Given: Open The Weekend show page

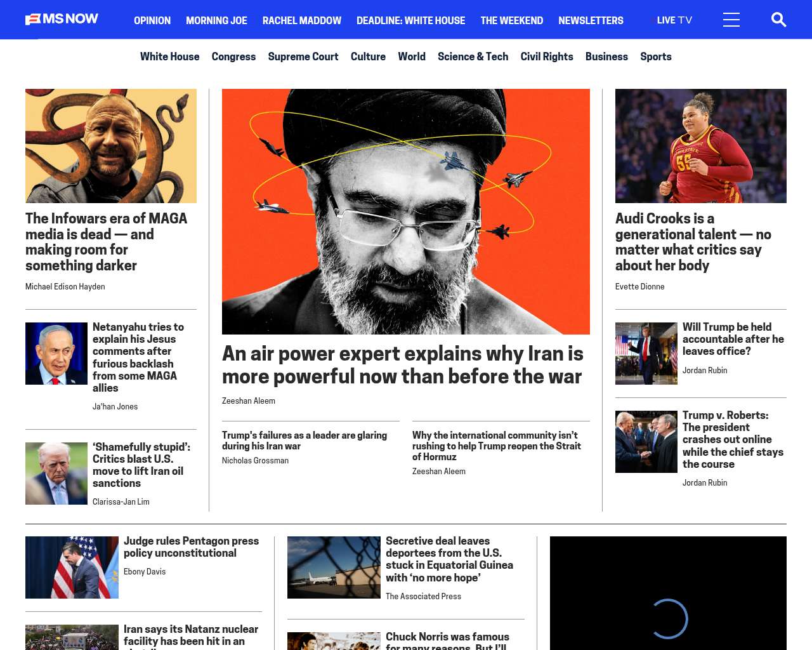Looking at the screenshot, I should tap(512, 20).
